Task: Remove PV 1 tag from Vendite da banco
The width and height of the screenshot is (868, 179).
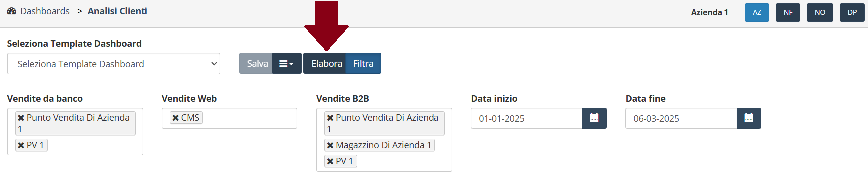Action: coord(21,145)
